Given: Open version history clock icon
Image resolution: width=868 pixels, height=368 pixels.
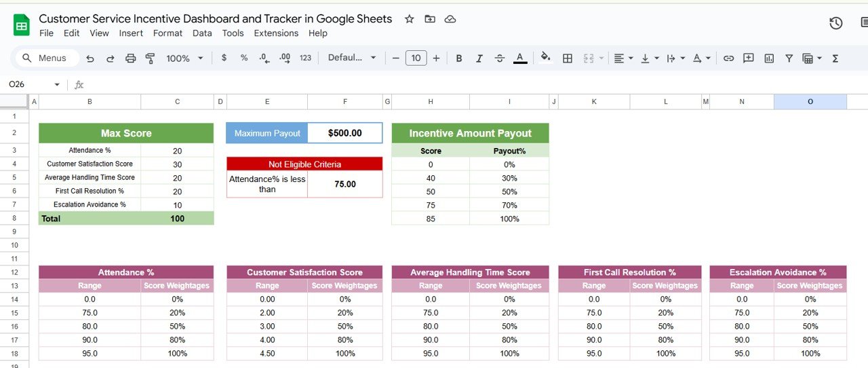Looking at the screenshot, I should [836, 23].
